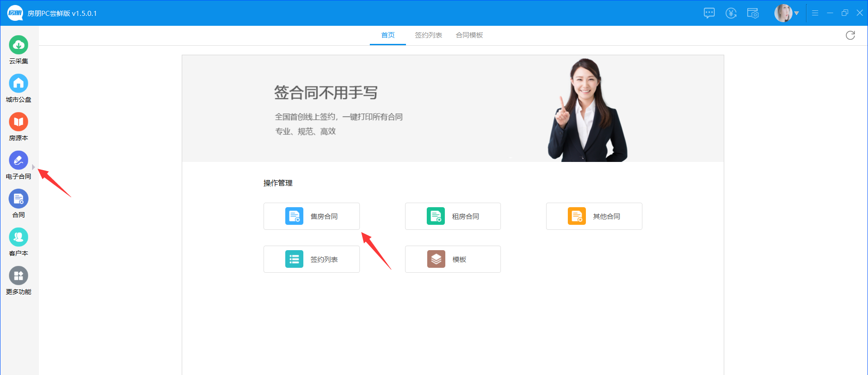Expand the small arrow beside 电子合同

point(33,167)
